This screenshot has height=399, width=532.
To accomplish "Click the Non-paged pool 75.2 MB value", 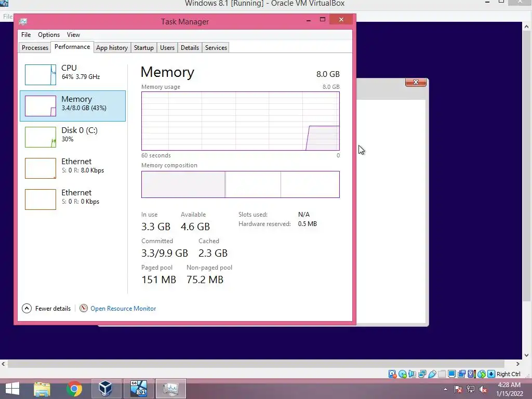I will [205, 279].
